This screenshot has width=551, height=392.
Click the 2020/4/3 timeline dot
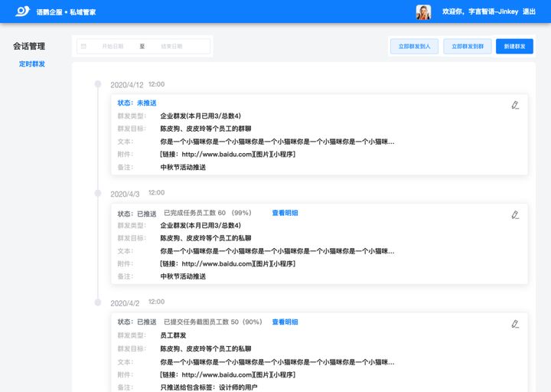pos(97,194)
